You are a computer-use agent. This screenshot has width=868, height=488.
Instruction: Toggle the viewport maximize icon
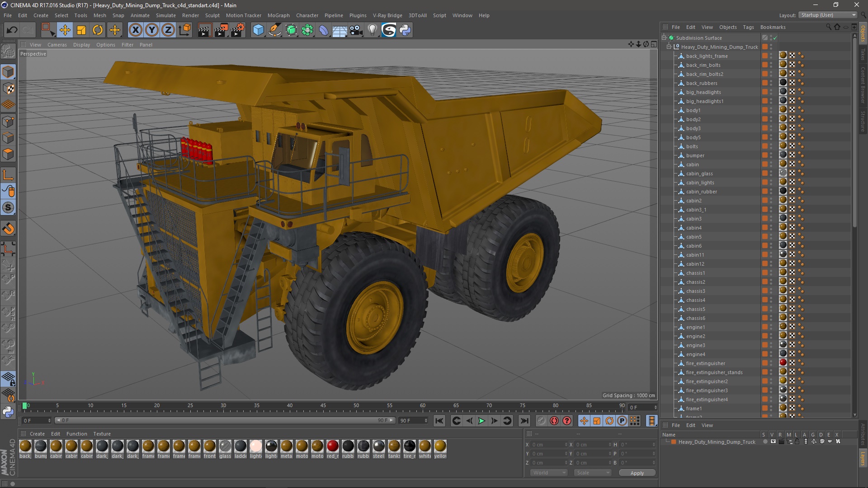point(654,44)
